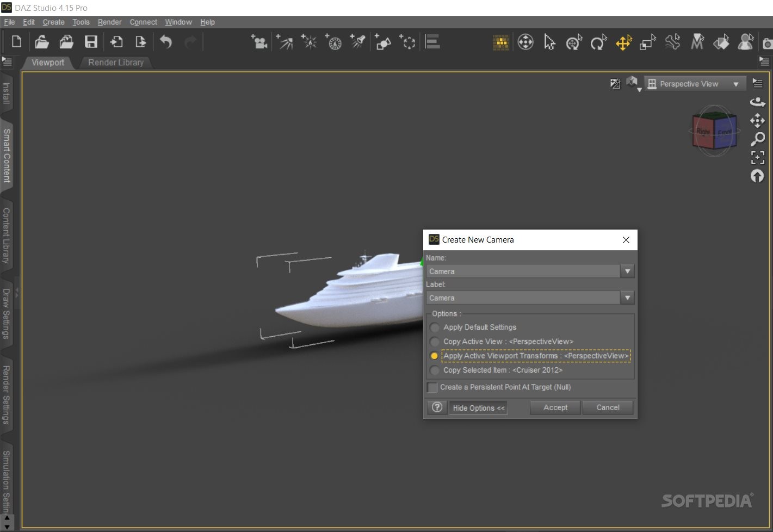This screenshot has height=532, width=773.
Task: Select the Scene Navigator tool
Action: (525, 42)
